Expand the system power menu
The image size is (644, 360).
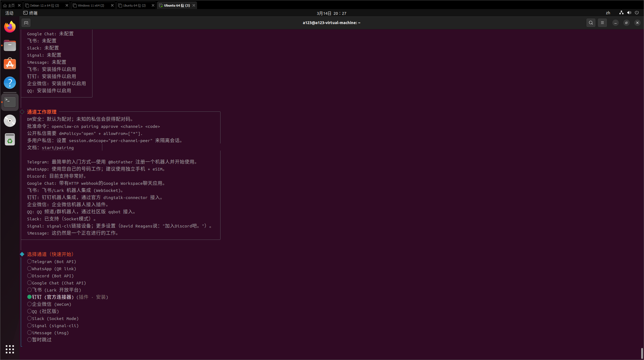click(637, 13)
